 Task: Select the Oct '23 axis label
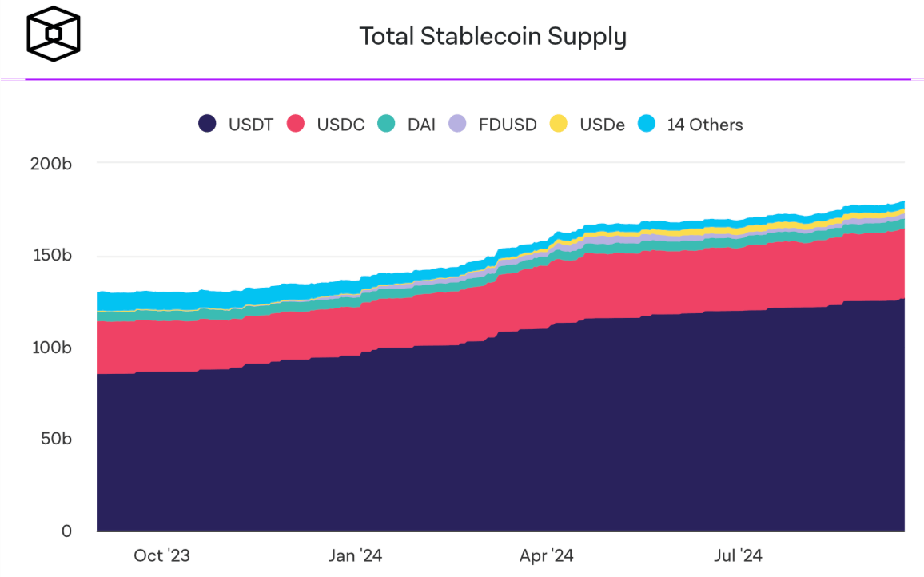pyautogui.click(x=162, y=555)
